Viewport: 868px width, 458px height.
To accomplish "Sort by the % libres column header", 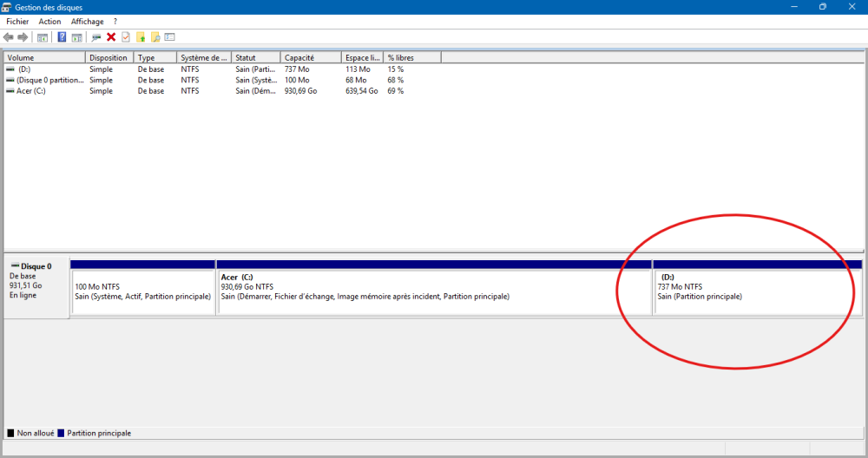I will [x=412, y=57].
